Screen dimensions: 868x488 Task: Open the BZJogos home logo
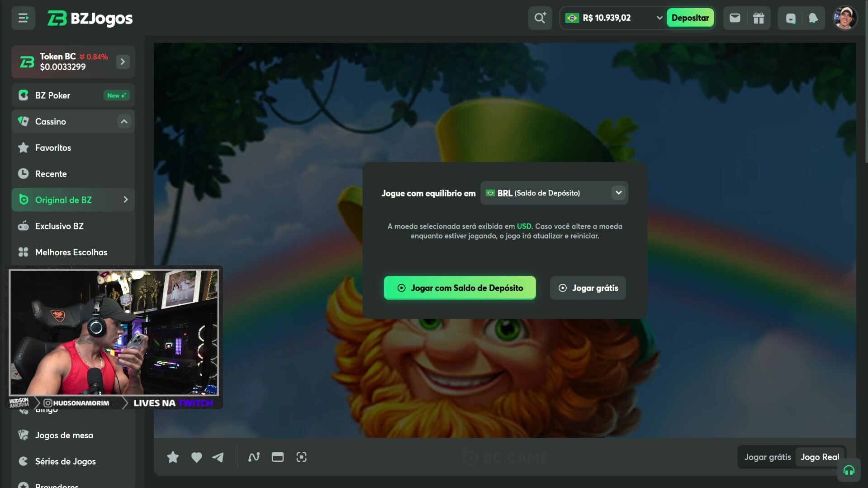click(90, 18)
